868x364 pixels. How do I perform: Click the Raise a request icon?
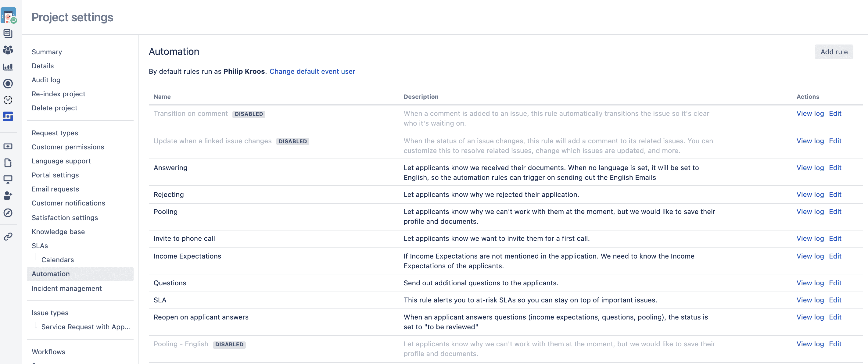point(8,146)
